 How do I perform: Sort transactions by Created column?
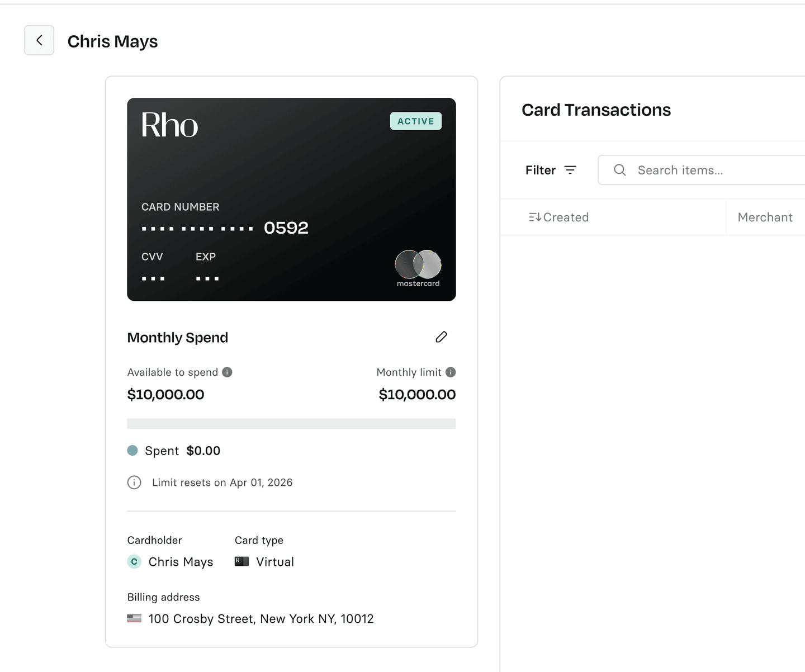(x=566, y=217)
